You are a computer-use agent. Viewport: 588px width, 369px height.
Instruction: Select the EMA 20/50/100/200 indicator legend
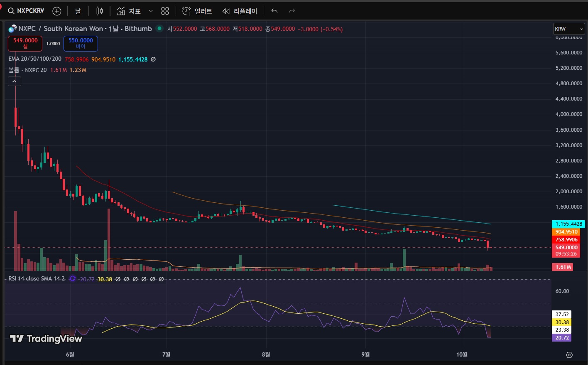(35, 59)
